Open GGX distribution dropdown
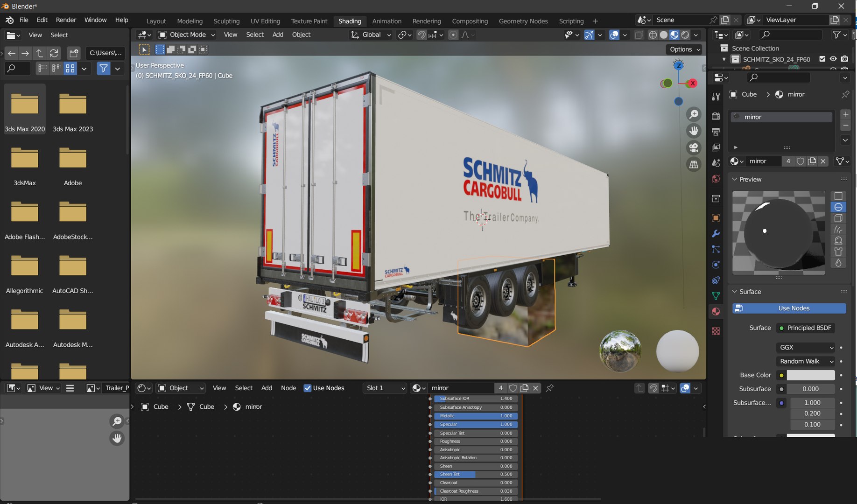The width and height of the screenshot is (857, 504). click(806, 348)
